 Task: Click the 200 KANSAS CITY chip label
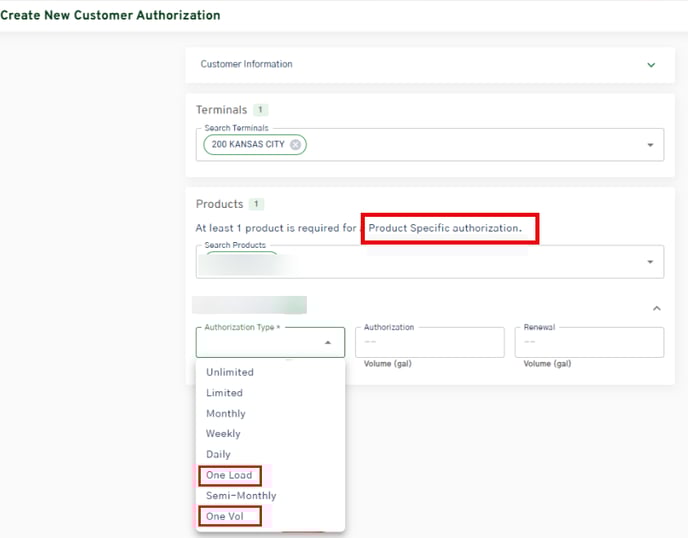(247, 145)
